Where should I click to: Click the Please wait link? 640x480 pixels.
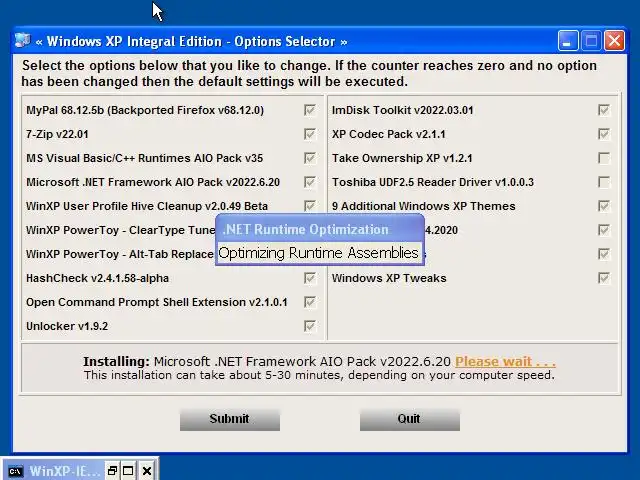[x=505, y=362]
